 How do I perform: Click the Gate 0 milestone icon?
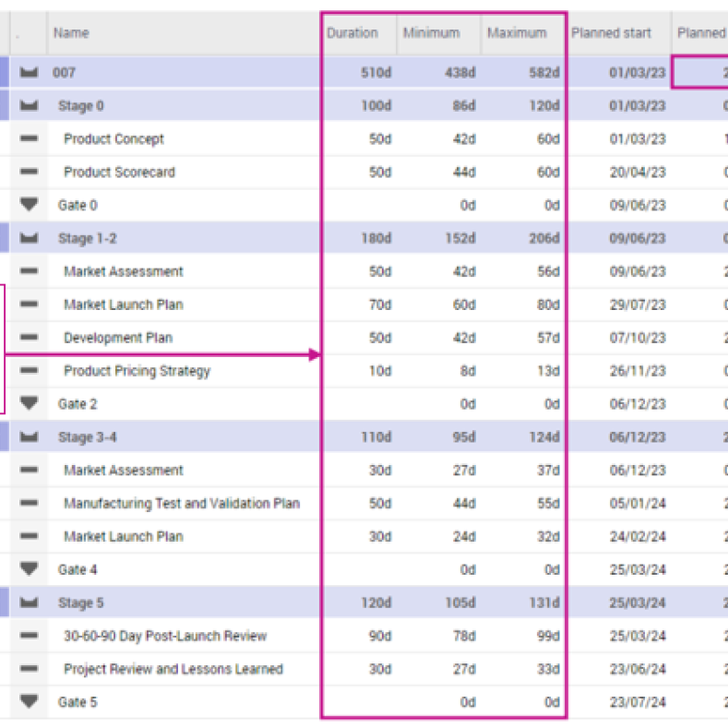(29, 205)
